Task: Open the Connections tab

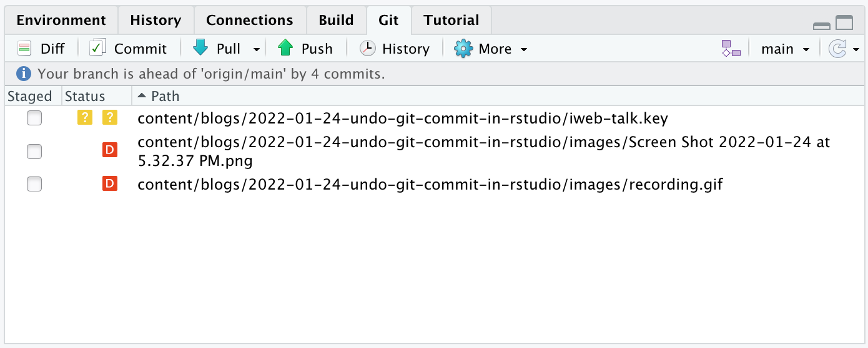Action: tap(249, 20)
